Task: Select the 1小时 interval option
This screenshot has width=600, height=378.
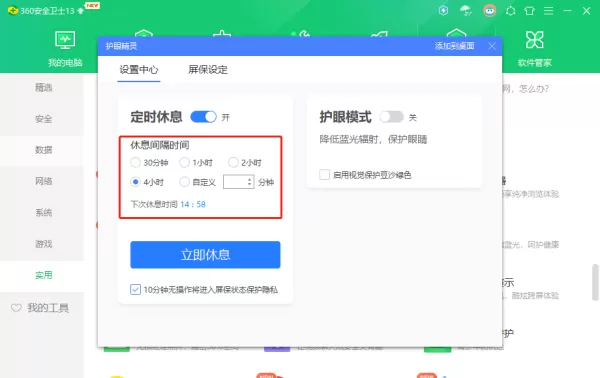Action: coord(184,162)
